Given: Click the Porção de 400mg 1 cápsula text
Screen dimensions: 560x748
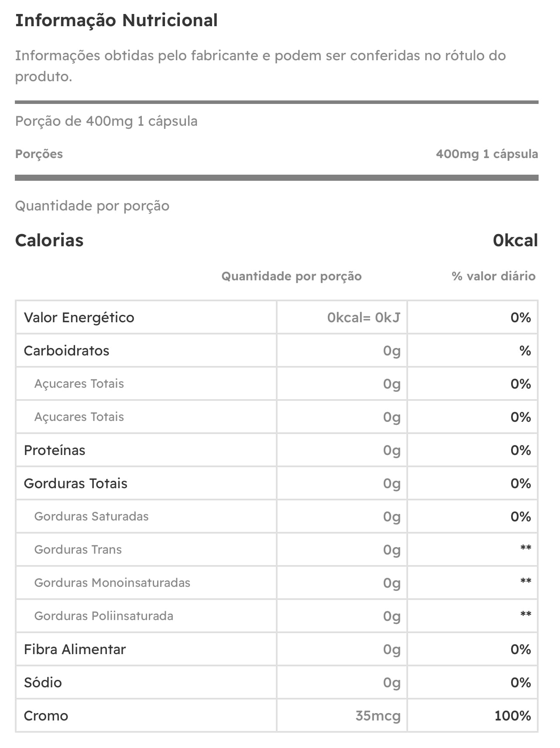Looking at the screenshot, I should 106,121.
